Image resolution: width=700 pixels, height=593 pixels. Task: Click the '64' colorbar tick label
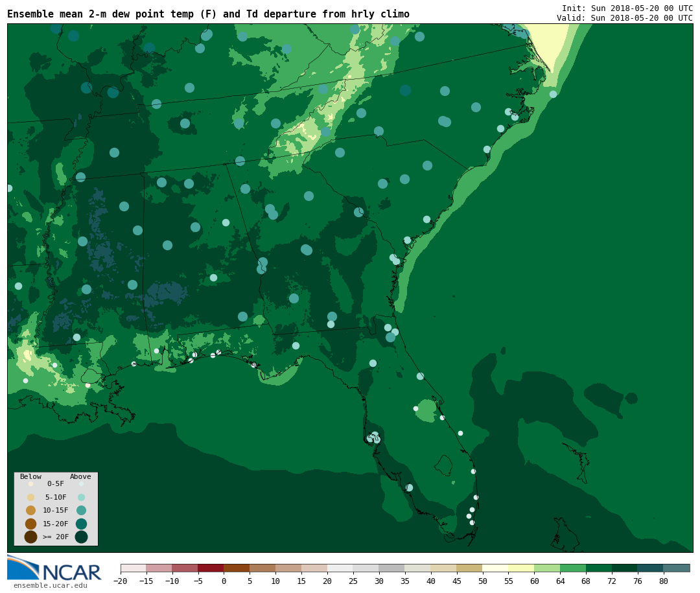(560, 581)
